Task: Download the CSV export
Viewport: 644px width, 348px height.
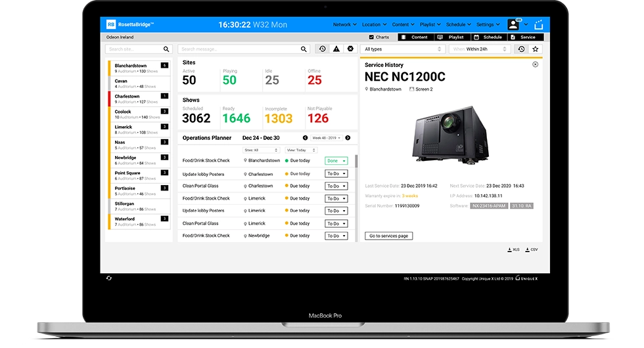Action: pos(532,250)
